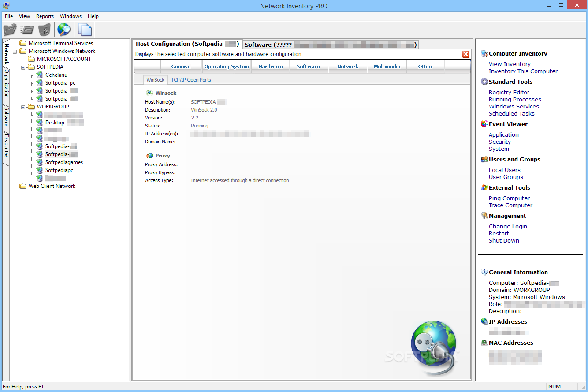This screenshot has width=588, height=392.
Task: Click the Change Login link
Action: [508, 226]
